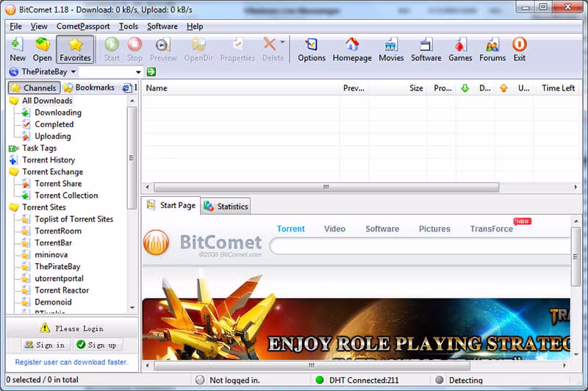Image resolution: width=588 pixels, height=391 pixels.
Task: Open the Help menu
Action: coord(195,26)
